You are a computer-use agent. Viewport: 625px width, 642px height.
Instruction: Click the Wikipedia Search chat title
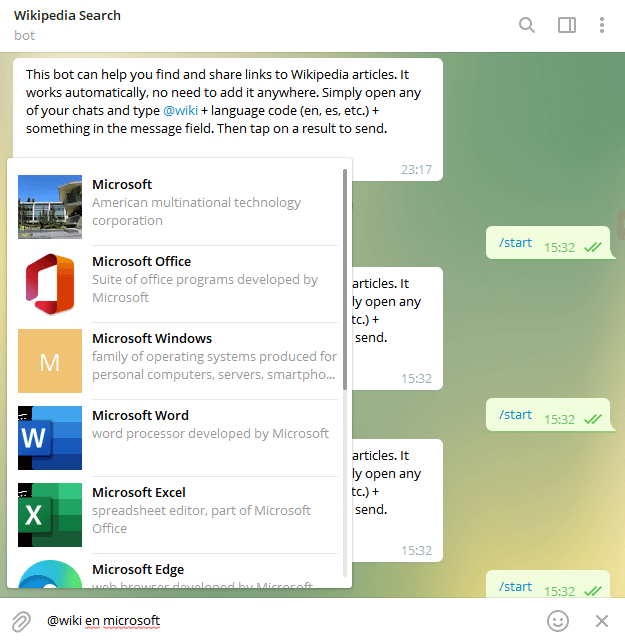pyautogui.click(x=67, y=16)
